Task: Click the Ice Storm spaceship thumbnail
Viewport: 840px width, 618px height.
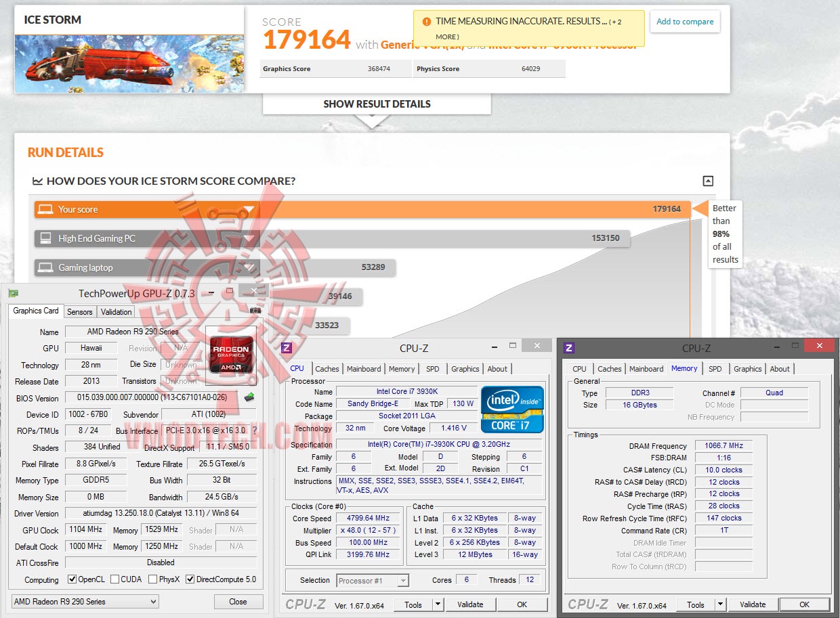Action: coord(129,64)
